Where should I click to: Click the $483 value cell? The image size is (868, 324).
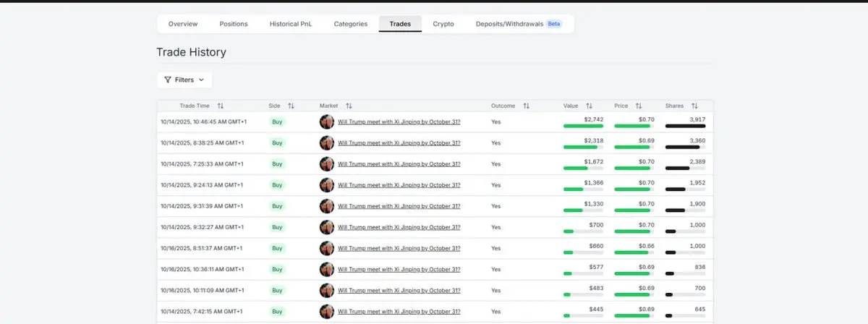click(x=596, y=288)
